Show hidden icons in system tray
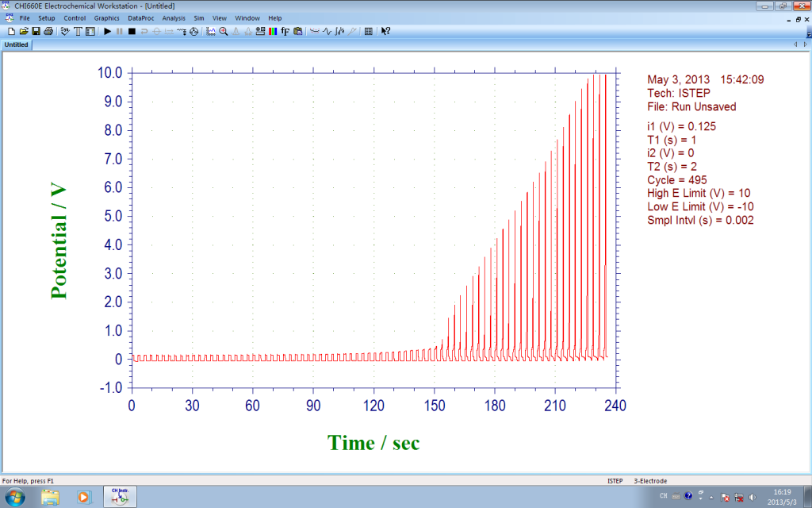 tap(712, 497)
